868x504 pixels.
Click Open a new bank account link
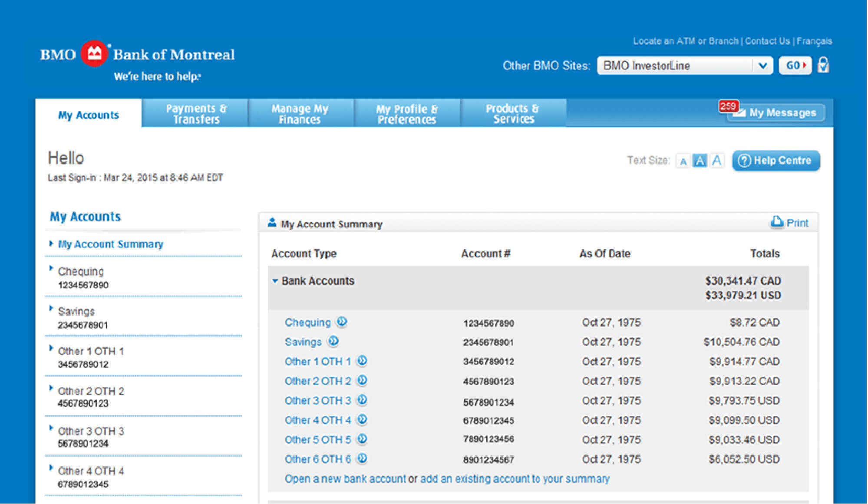pyautogui.click(x=345, y=479)
